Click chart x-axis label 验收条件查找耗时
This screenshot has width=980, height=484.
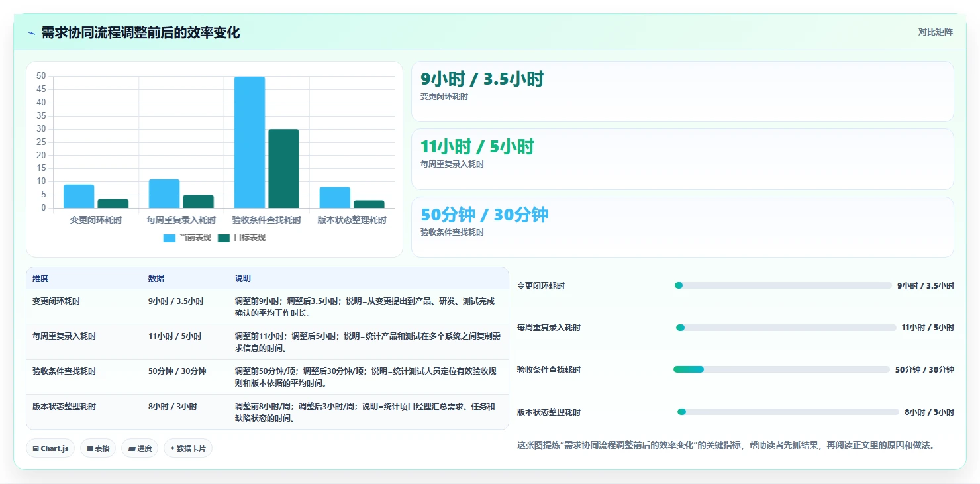click(x=267, y=220)
